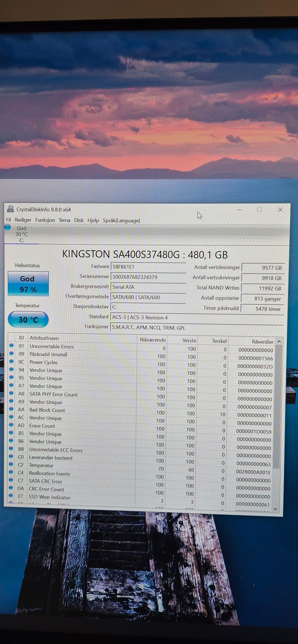Open the Språk(Language) menu
298x644 pixels.
tap(121, 221)
